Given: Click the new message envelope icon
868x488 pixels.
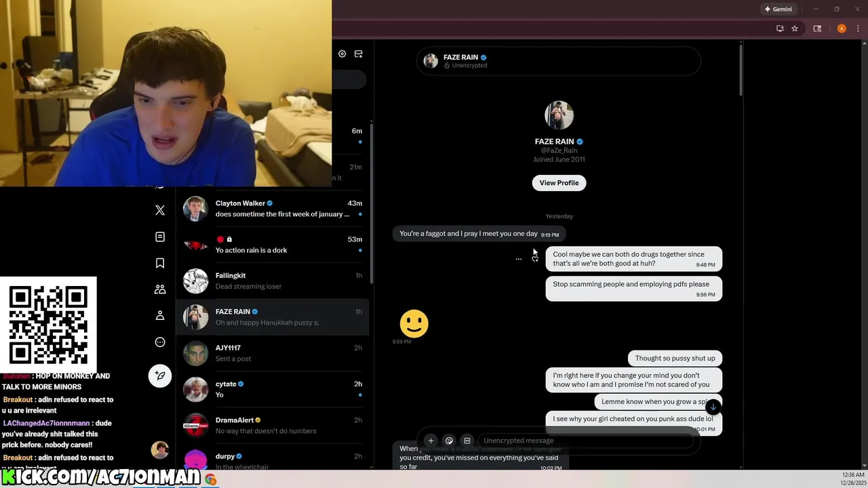Looking at the screenshot, I should (359, 54).
